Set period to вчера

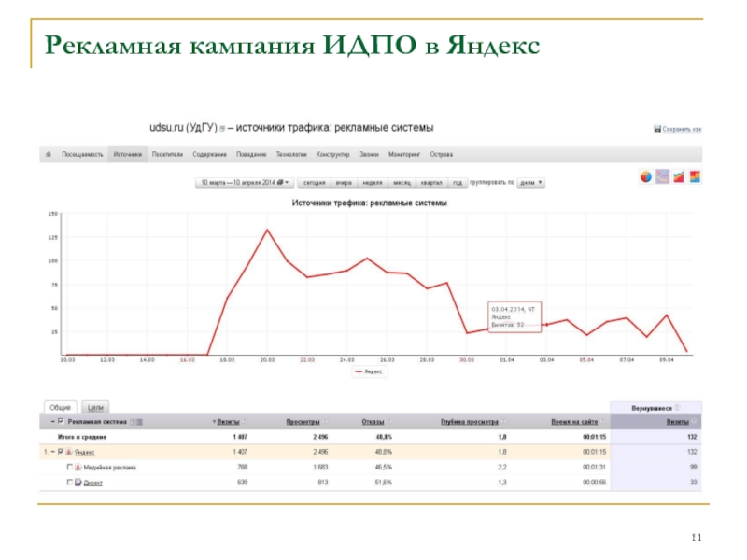(344, 182)
